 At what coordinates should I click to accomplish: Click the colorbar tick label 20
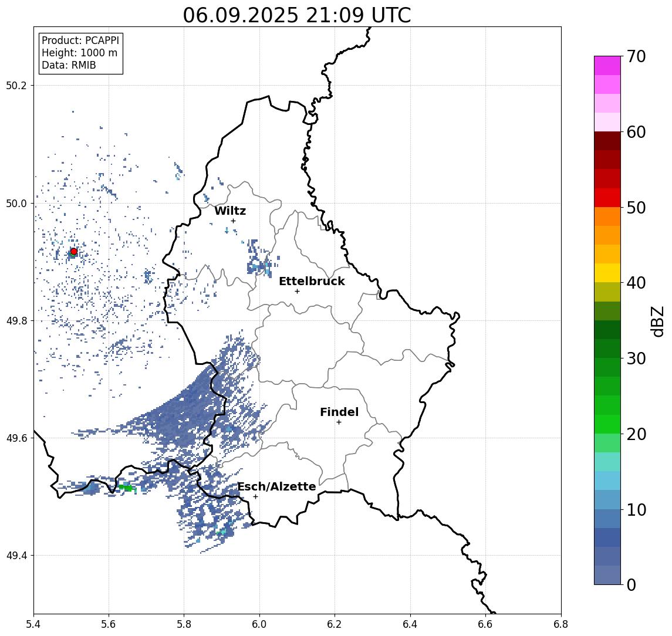pyautogui.click(x=636, y=434)
